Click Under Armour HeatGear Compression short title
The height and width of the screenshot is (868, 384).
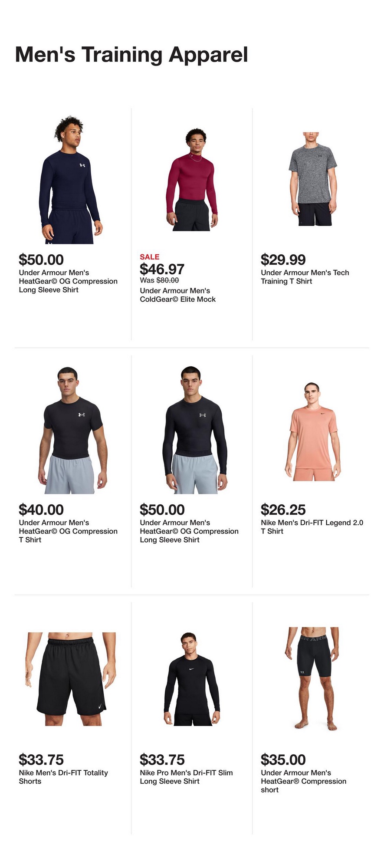pyautogui.click(x=303, y=781)
